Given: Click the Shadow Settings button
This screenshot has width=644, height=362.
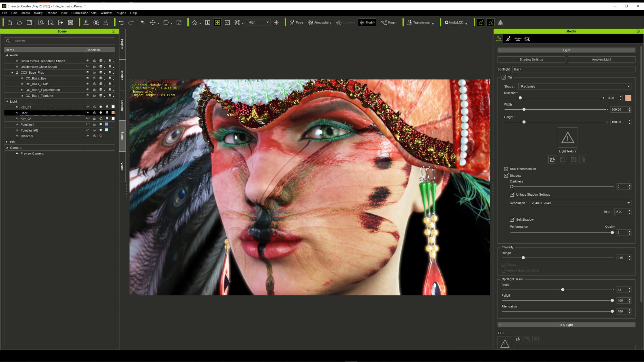Looking at the screenshot, I should (531, 60).
